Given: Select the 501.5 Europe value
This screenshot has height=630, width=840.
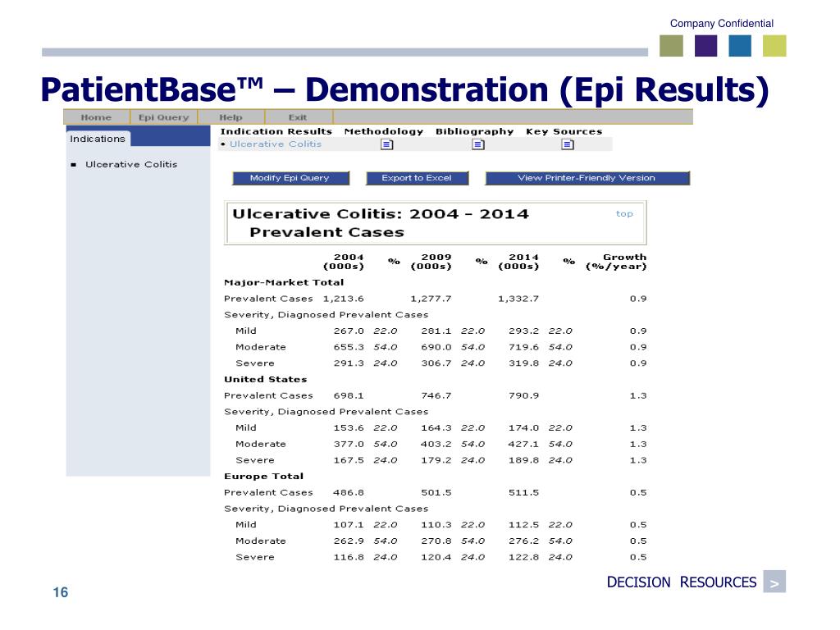Looking at the screenshot, I should pos(436,493).
